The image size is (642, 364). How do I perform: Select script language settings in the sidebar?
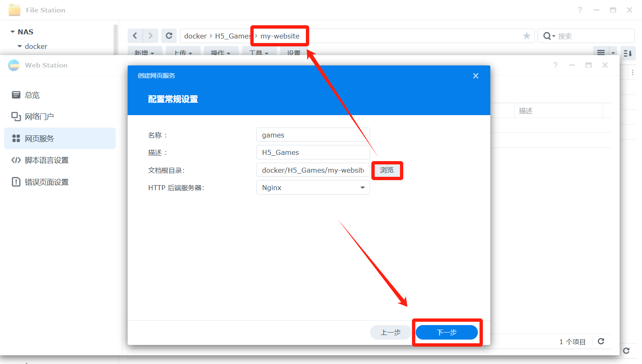[46, 160]
